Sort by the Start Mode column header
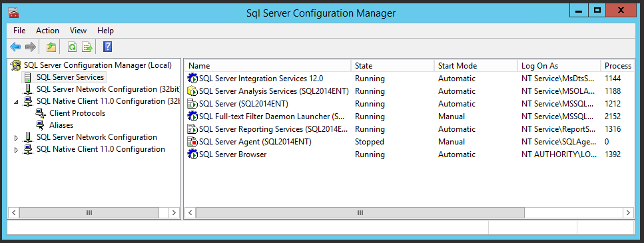The width and height of the screenshot is (644, 243). point(476,66)
